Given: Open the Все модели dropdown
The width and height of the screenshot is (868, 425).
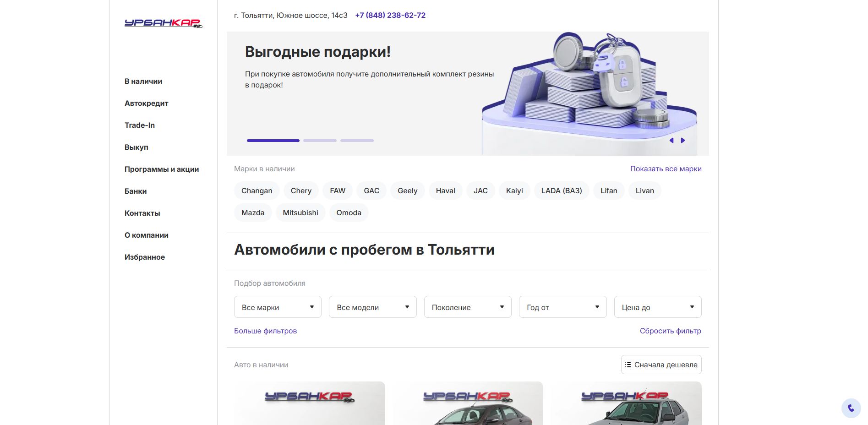Looking at the screenshot, I should point(372,307).
